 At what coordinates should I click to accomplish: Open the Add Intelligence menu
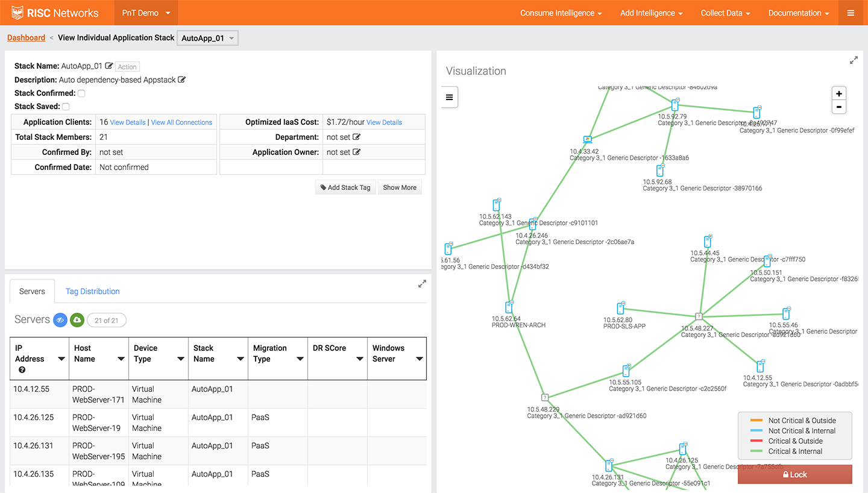point(652,13)
